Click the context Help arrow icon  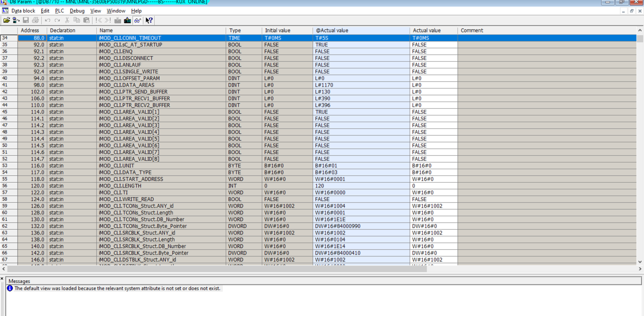pyautogui.click(x=149, y=20)
